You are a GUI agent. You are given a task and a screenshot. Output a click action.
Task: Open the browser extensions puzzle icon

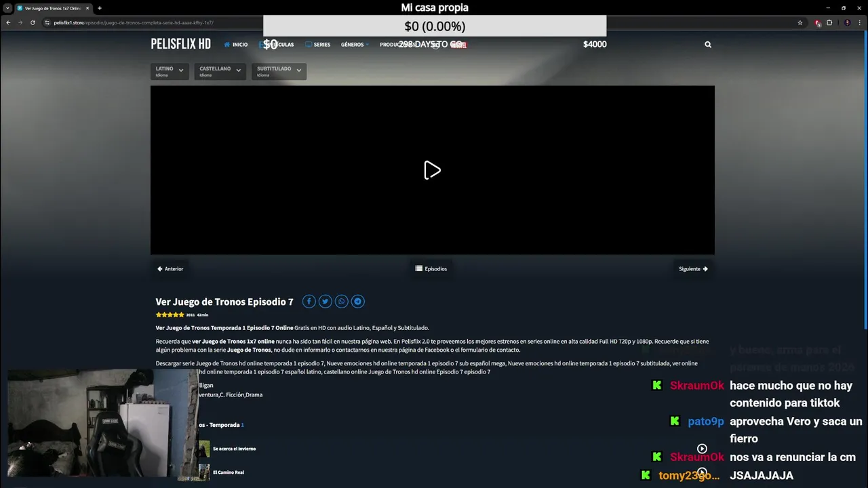click(829, 22)
